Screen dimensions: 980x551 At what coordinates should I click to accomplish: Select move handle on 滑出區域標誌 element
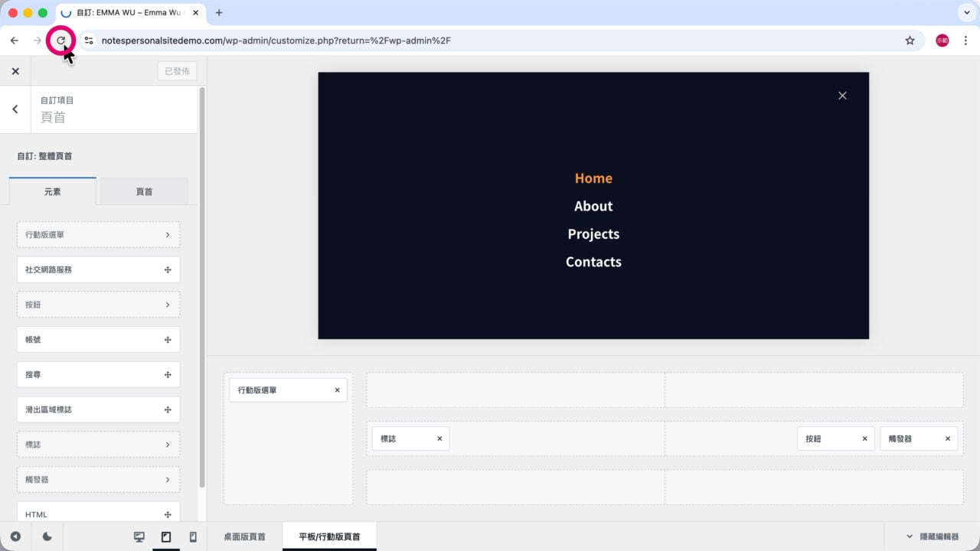(x=168, y=409)
